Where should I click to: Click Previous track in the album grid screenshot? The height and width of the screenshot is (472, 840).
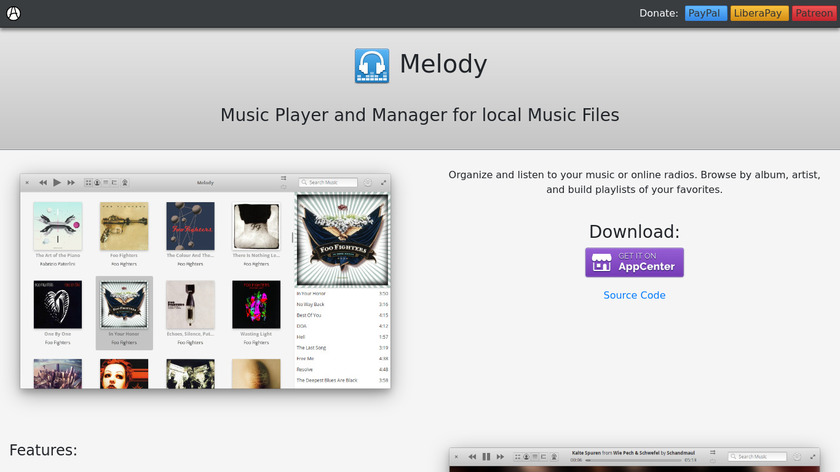pos(43,183)
